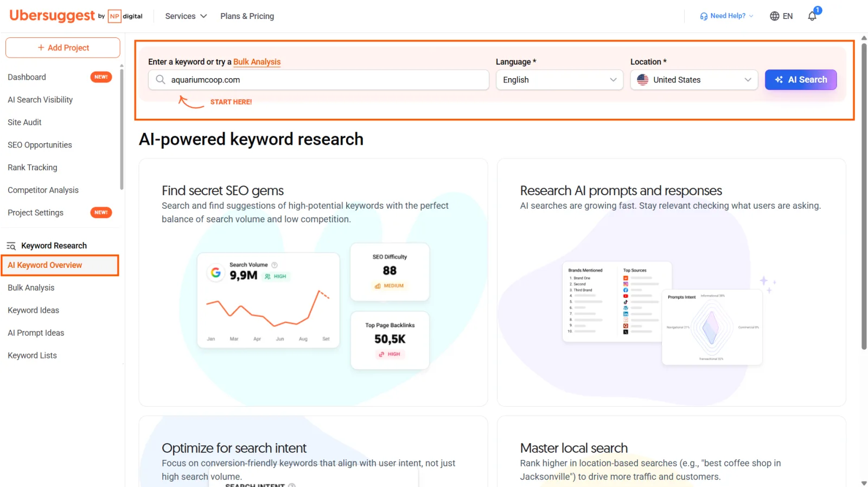Open Site Audit
This screenshot has height=487, width=868.
click(x=24, y=123)
